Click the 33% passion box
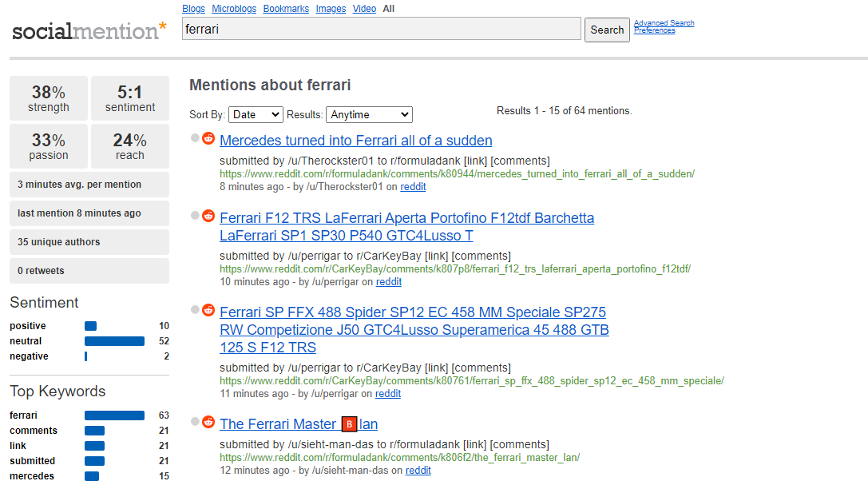868x485 pixels. click(x=49, y=146)
